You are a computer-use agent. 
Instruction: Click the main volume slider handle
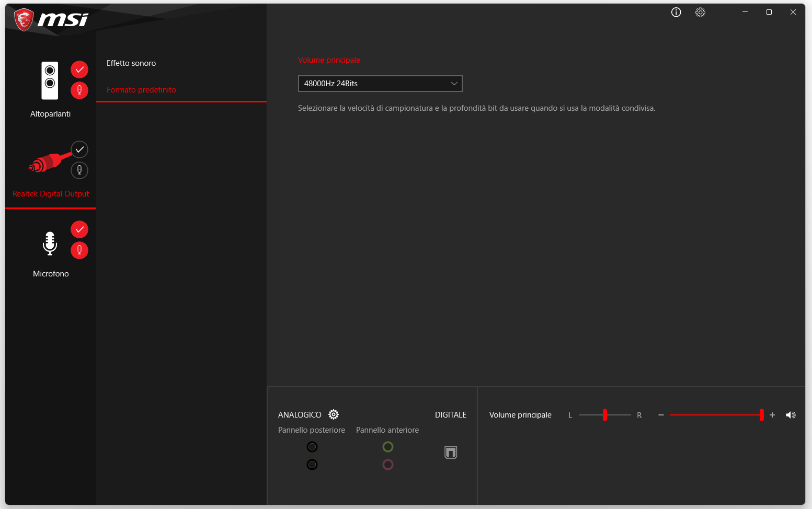(x=762, y=415)
